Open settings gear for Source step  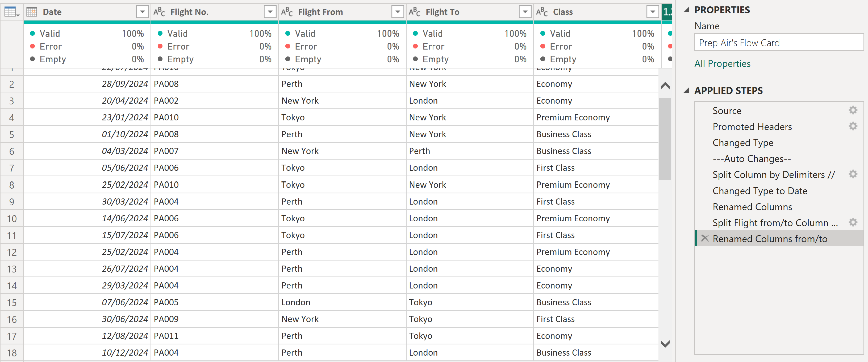click(x=853, y=110)
